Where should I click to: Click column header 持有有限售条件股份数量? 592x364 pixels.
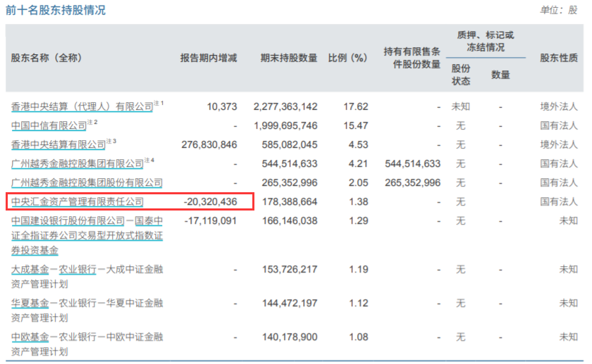coord(412,58)
